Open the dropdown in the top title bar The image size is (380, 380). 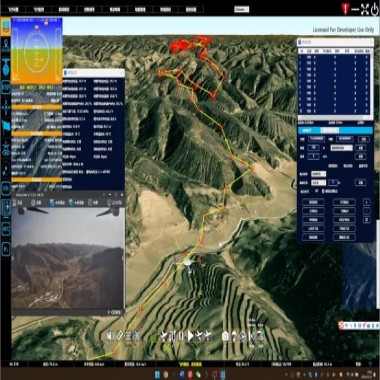coord(241,9)
